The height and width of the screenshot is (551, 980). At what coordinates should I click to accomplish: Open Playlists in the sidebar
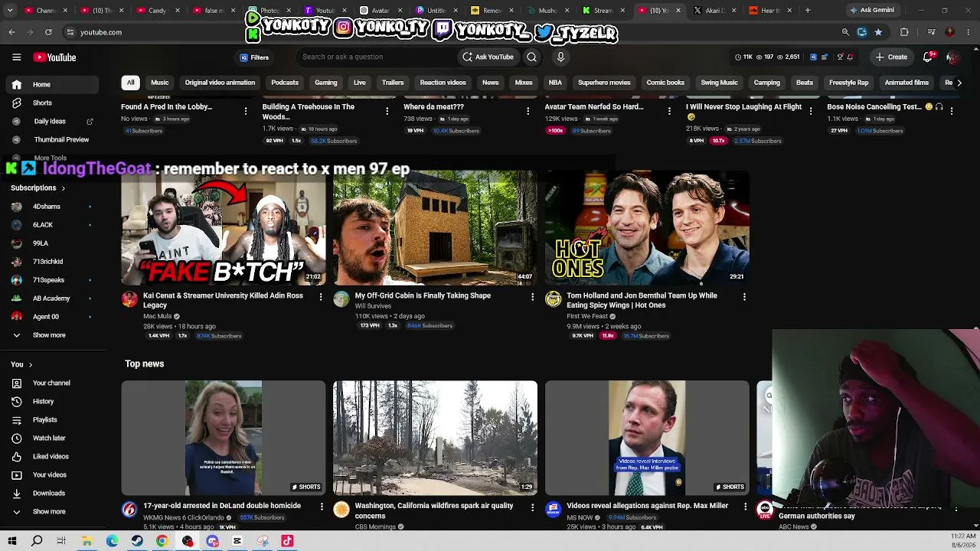tap(45, 419)
